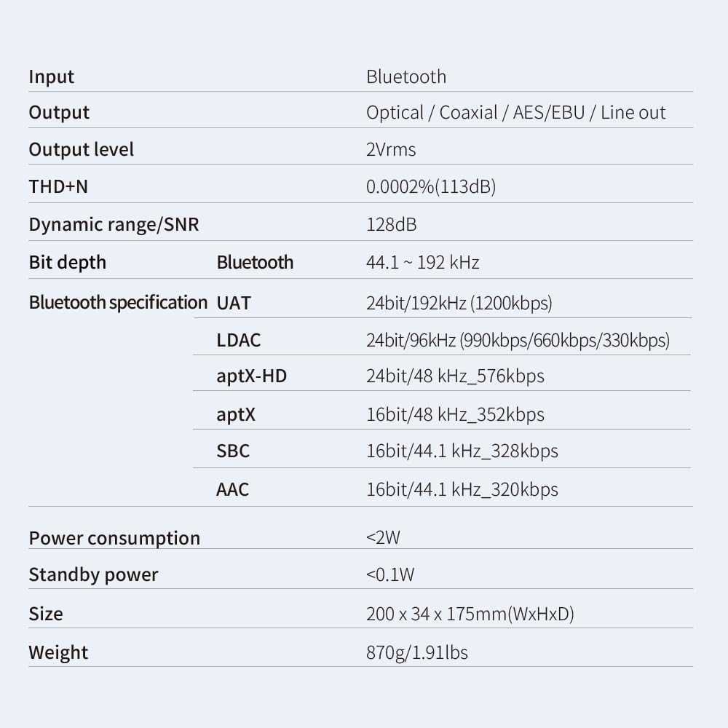Click the Power consumption label
The image size is (728, 728).
pos(114,538)
